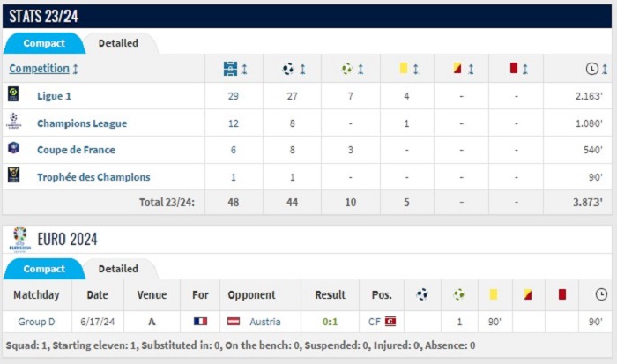This screenshot has width=617, height=364.
Task: Sort by yellow cards icon
Action: pyautogui.click(x=404, y=68)
